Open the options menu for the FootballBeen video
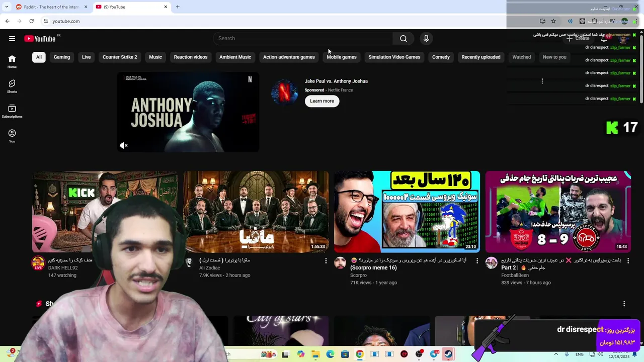Viewport: 644px width, 362px height. click(628, 261)
